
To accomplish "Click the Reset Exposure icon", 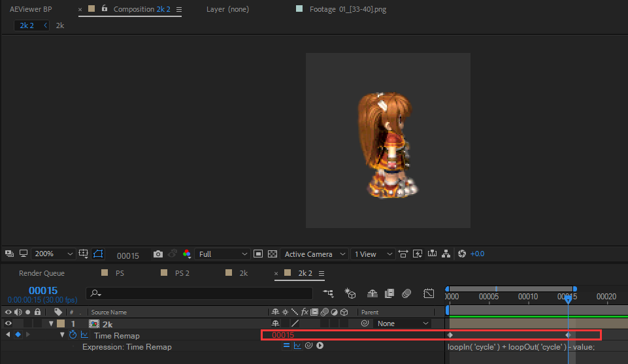I will (462, 254).
